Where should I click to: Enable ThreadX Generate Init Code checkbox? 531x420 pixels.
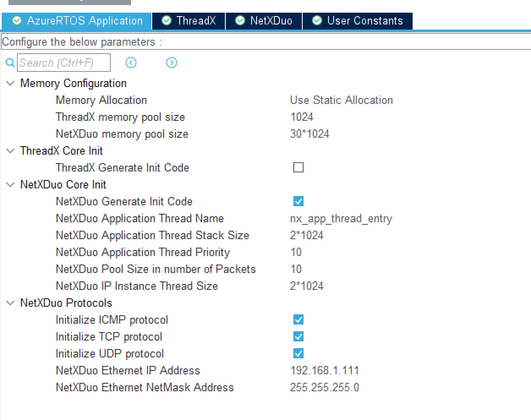[298, 167]
